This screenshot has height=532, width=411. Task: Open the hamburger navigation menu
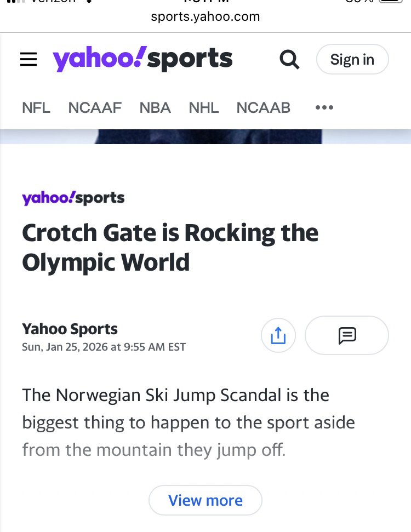pos(28,59)
